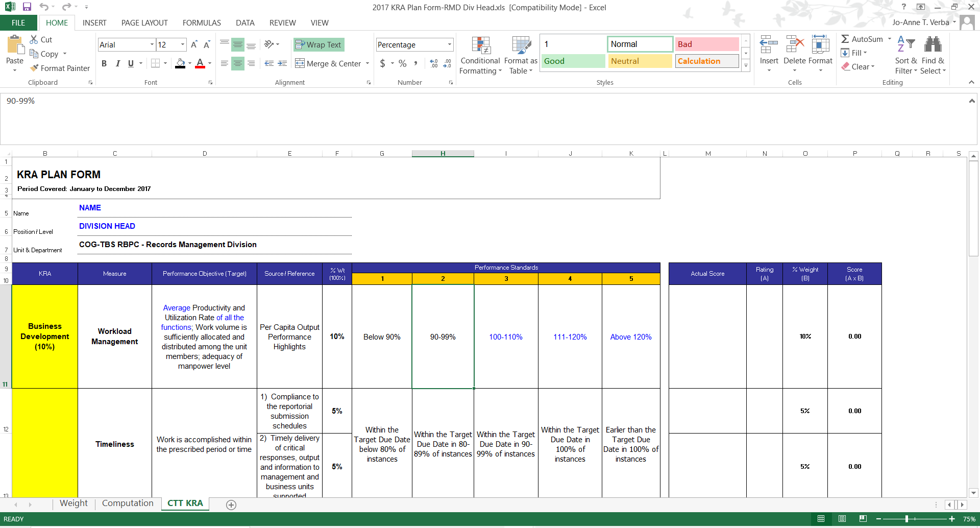Screen dimensions: 980x528
Task: Expand Merge & Center dropdown arrow
Action: [367, 63]
